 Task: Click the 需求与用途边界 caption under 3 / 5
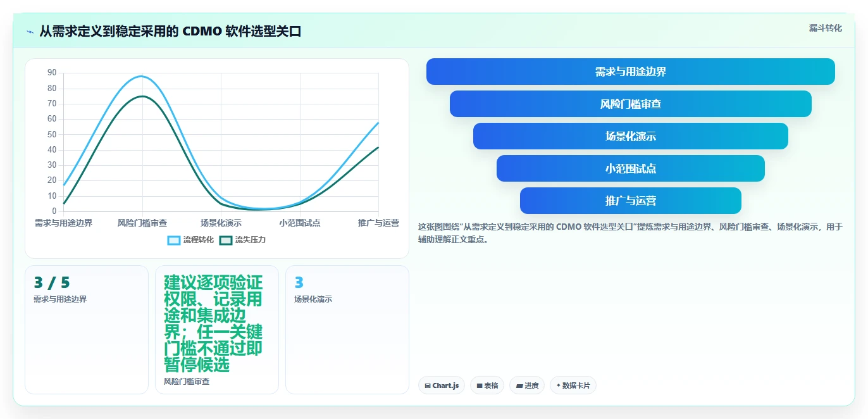[x=60, y=299]
